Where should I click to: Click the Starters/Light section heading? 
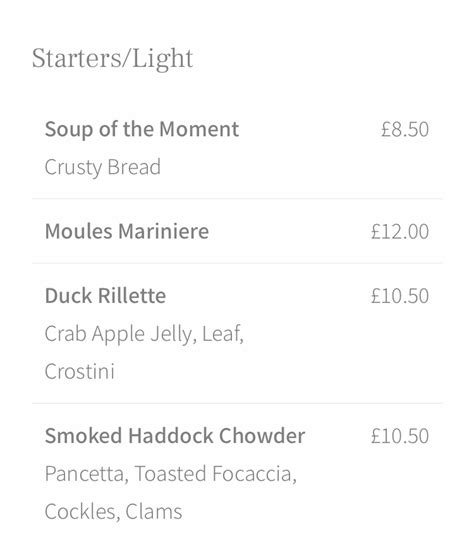tap(112, 59)
